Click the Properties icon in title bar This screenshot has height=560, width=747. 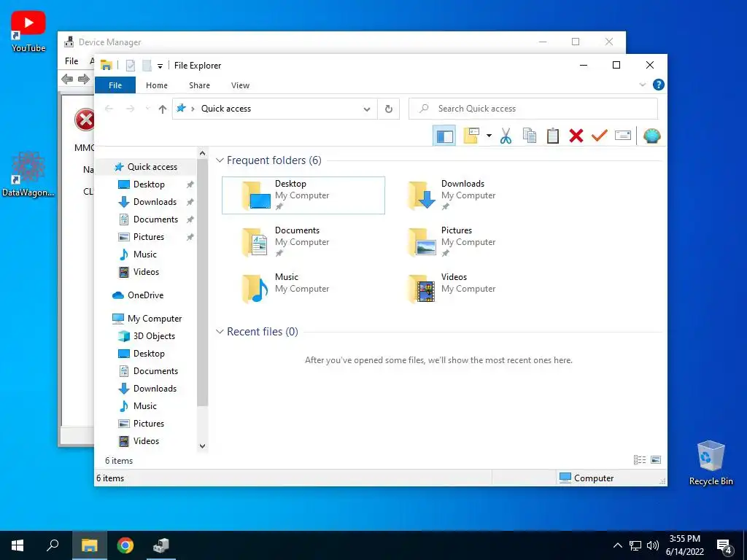click(x=131, y=65)
